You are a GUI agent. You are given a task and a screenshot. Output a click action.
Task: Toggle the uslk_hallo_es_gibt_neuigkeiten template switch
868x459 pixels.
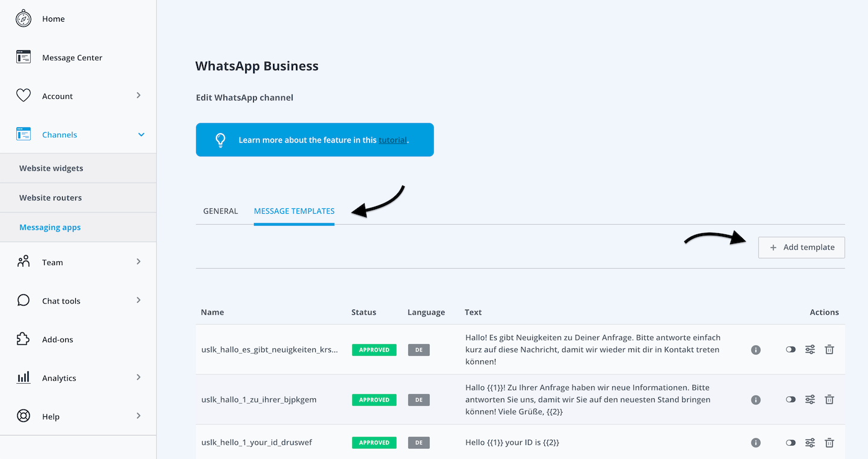point(791,349)
